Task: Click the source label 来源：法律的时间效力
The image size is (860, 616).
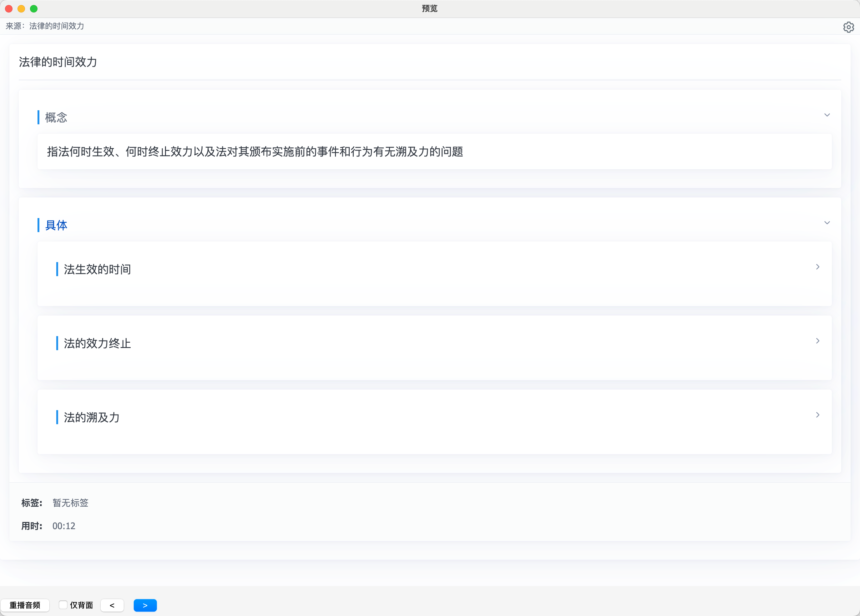Action: coord(45,26)
